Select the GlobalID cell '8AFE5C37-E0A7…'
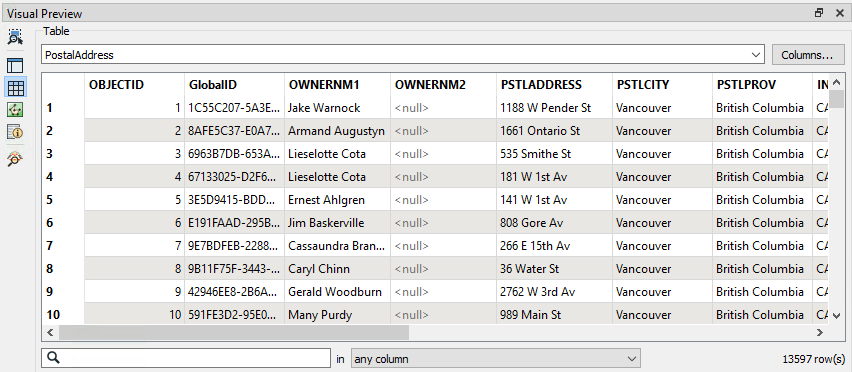 (x=235, y=131)
